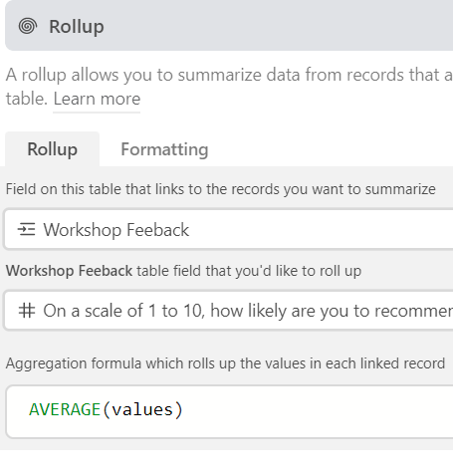
Task: Click the 'Aggregation formula which rolls up' label
Action: click(x=225, y=363)
